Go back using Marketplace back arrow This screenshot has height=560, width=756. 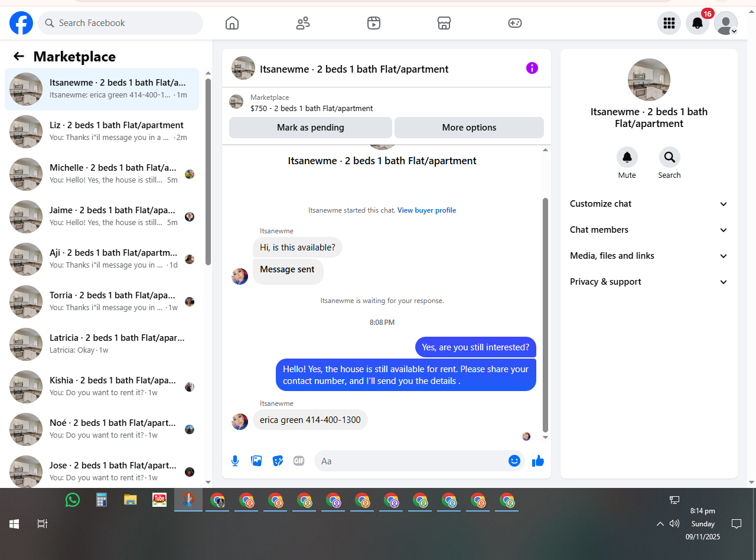click(19, 56)
